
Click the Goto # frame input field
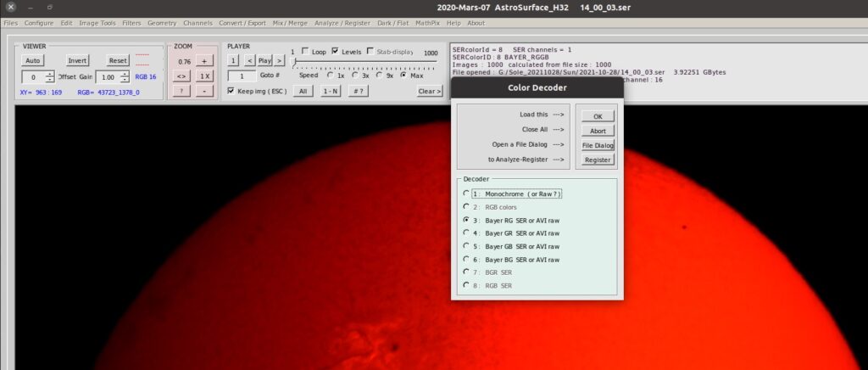click(x=242, y=76)
